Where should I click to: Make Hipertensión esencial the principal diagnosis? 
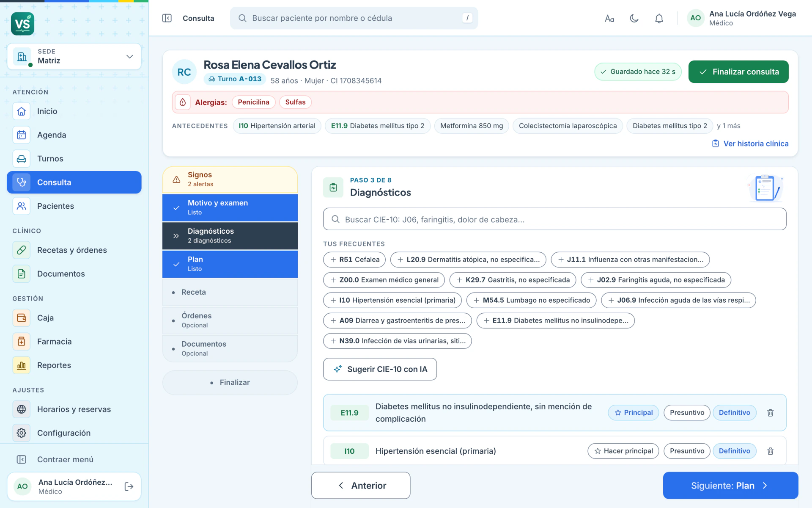[623, 451]
